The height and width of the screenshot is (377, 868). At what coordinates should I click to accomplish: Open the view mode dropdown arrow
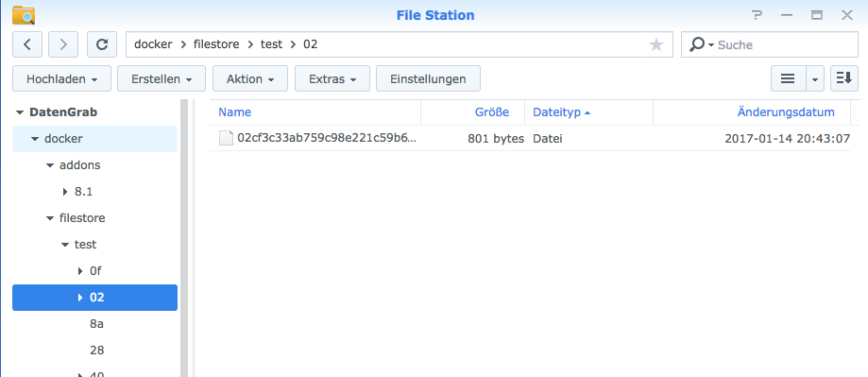point(814,78)
